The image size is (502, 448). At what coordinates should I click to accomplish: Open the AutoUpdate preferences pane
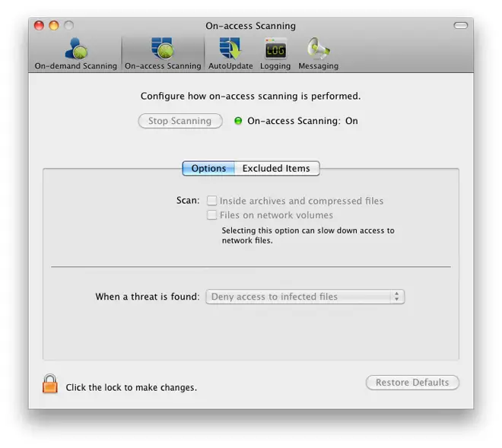click(x=230, y=53)
